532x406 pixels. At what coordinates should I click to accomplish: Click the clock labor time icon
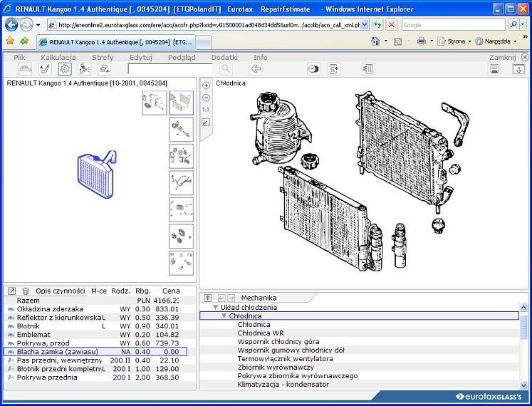[x=313, y=69]
